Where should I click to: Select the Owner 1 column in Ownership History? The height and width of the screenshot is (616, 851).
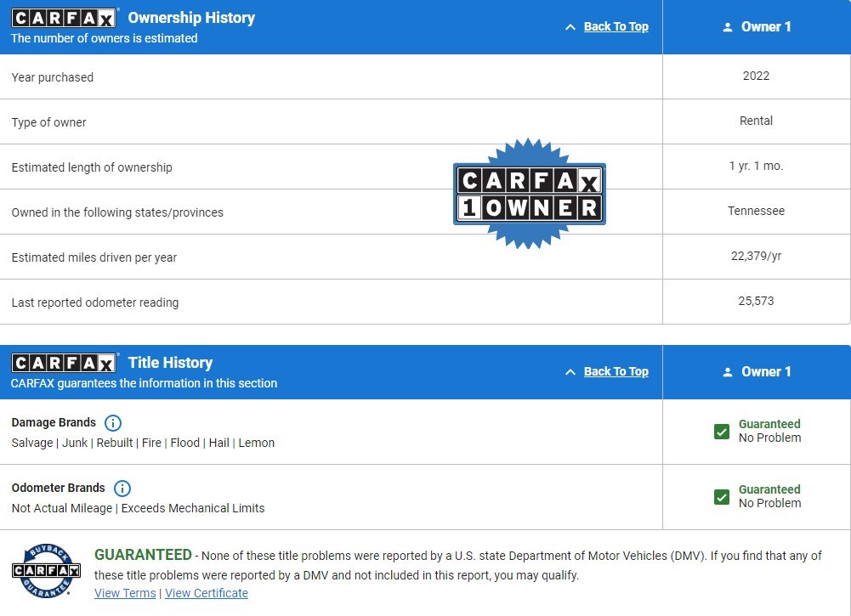click(757, 27)
